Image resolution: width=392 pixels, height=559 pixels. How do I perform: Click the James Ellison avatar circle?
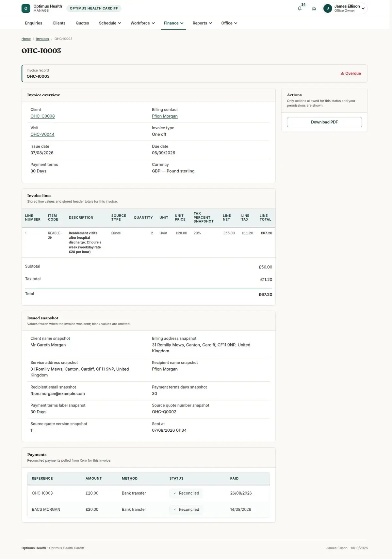coord(328,8)
